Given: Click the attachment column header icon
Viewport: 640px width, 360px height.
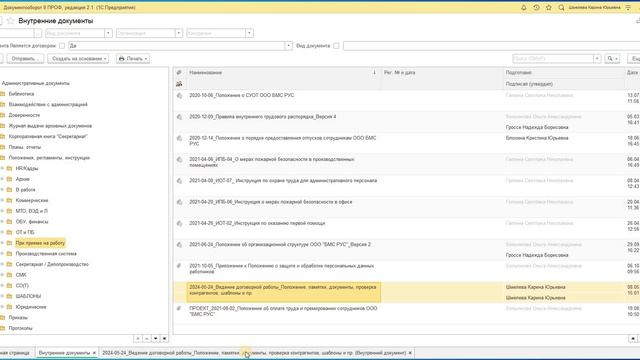Looking at the screenshot, I should (179, 73).
